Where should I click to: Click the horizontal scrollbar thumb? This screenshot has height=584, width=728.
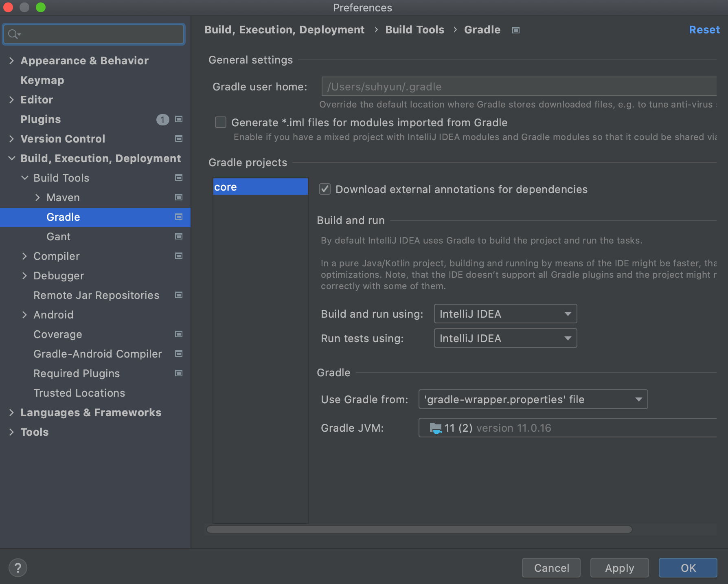[x=419, y=529]
